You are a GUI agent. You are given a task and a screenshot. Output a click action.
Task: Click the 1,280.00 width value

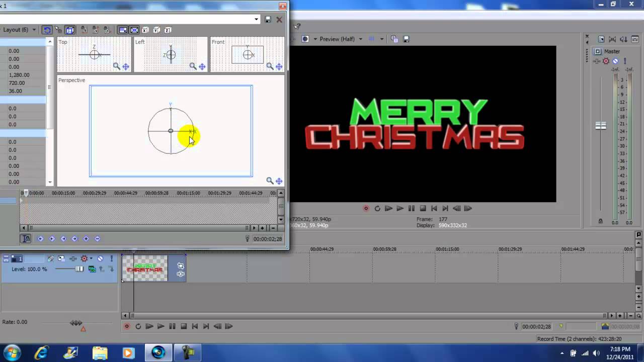click(19, 75)
